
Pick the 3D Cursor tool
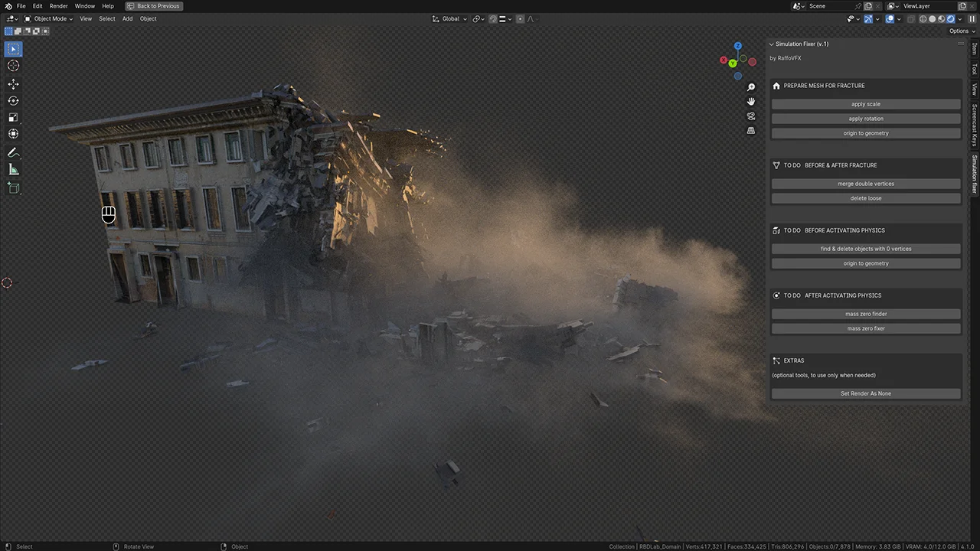tap(13, 66)
